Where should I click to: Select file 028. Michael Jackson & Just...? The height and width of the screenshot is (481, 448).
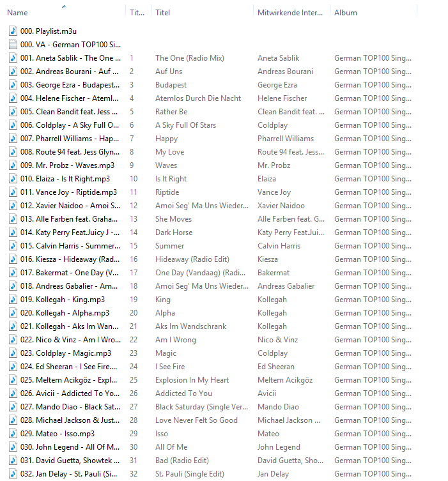coord(70,420)
